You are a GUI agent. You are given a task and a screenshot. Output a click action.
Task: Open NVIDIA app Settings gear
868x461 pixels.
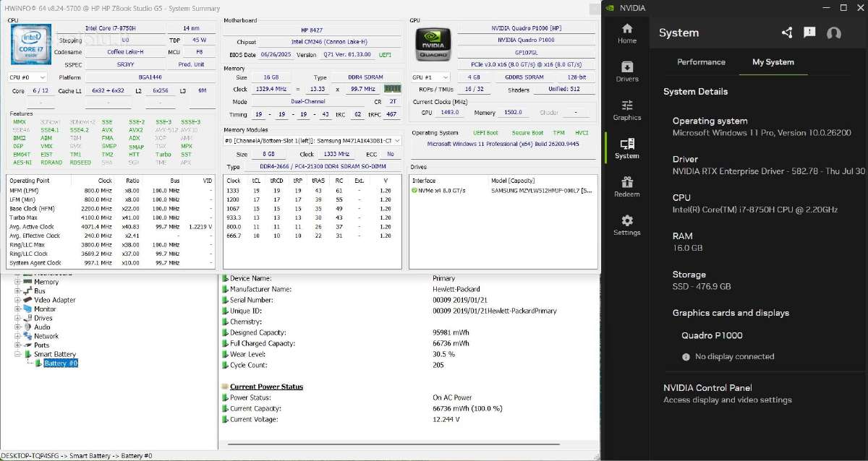click(x=626, y=225)
